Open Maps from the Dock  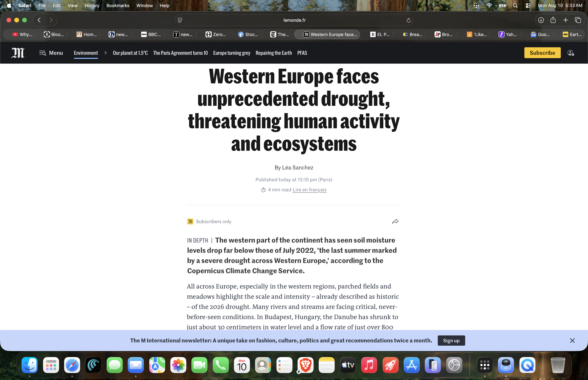[157, 365]
